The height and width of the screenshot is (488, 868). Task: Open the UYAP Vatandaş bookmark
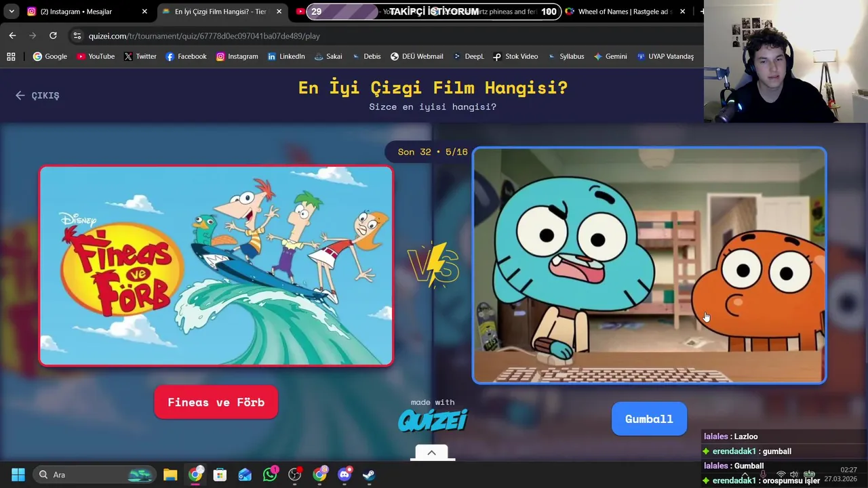click(665, 56)
